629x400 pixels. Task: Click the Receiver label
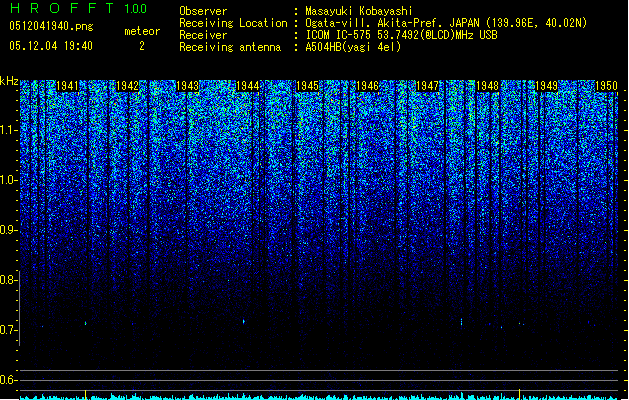point(203,35)
